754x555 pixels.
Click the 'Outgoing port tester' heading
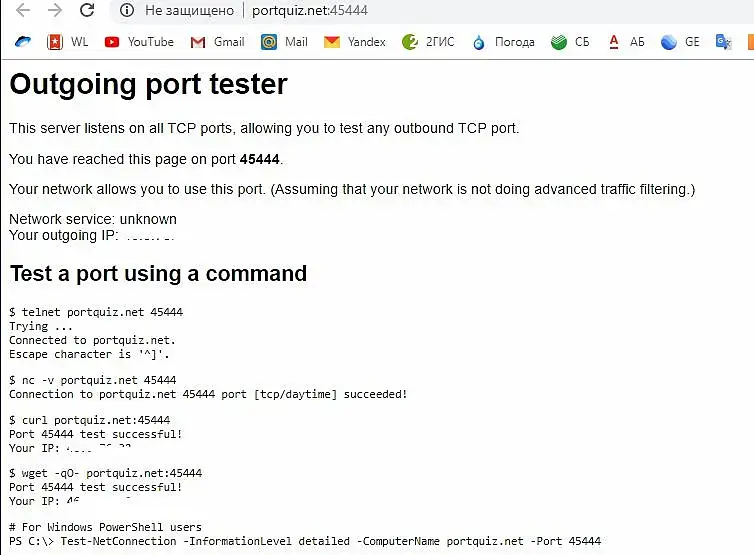click(x=148, y=84)
